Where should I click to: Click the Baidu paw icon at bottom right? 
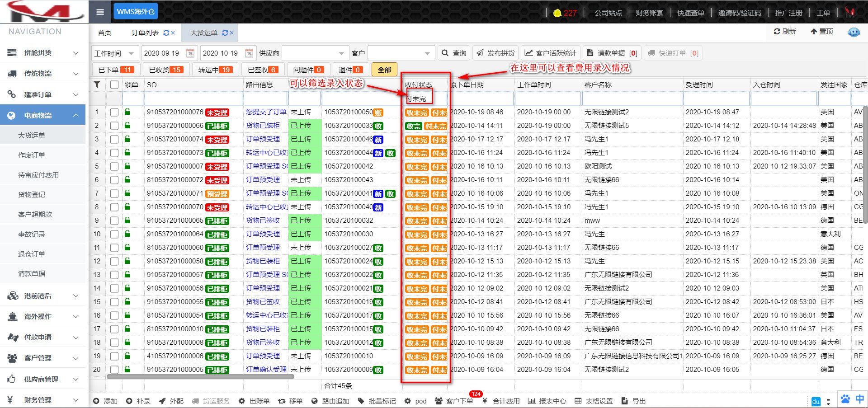tap(845, 399)
